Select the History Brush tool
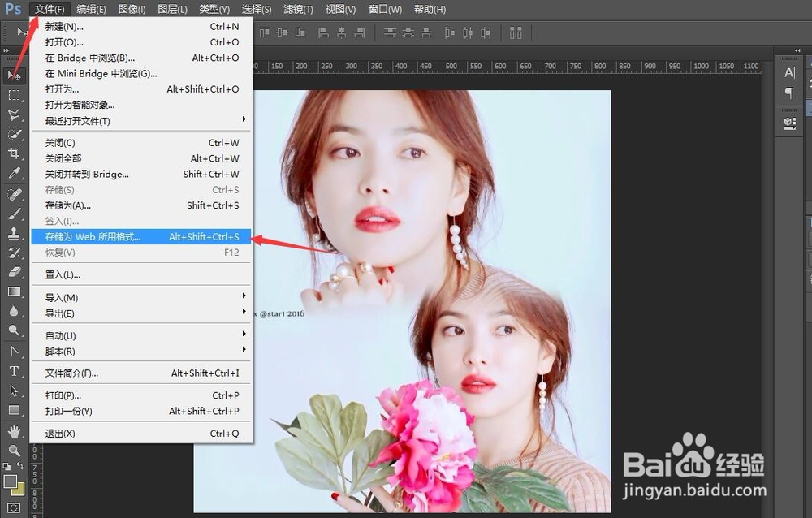The height and width of the screenshot is (518, 812). tap(14, 253)
